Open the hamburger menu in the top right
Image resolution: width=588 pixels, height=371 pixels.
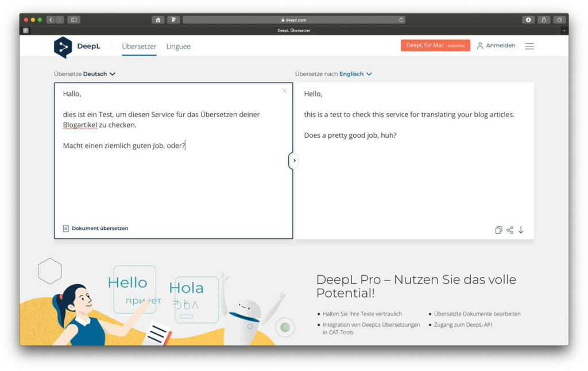(x=529, y=46)
